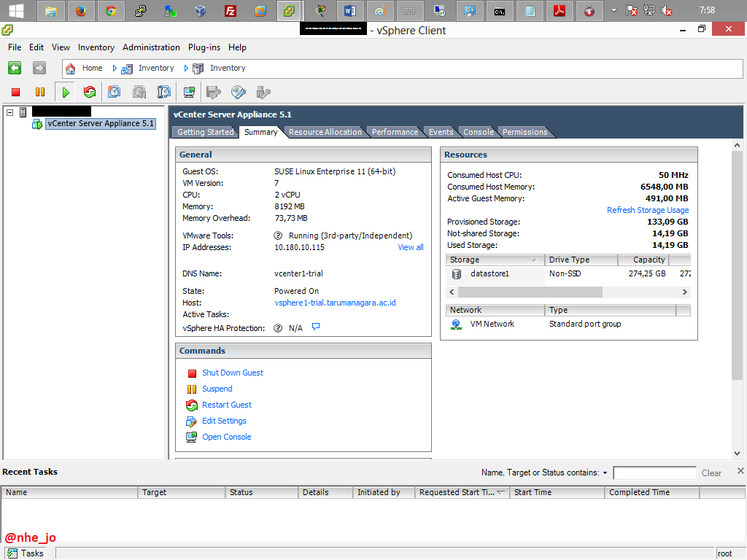Open Google Chrome from the taskbar
The image size is (747, 560).
tap(111, 10)
